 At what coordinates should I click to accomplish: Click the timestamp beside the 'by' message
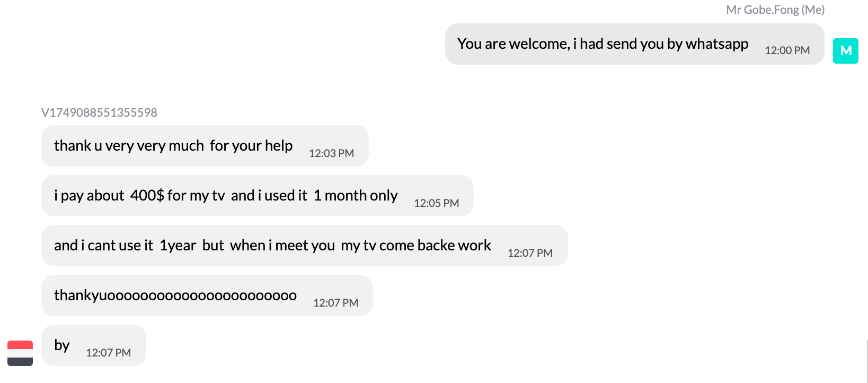coord(108,353)
